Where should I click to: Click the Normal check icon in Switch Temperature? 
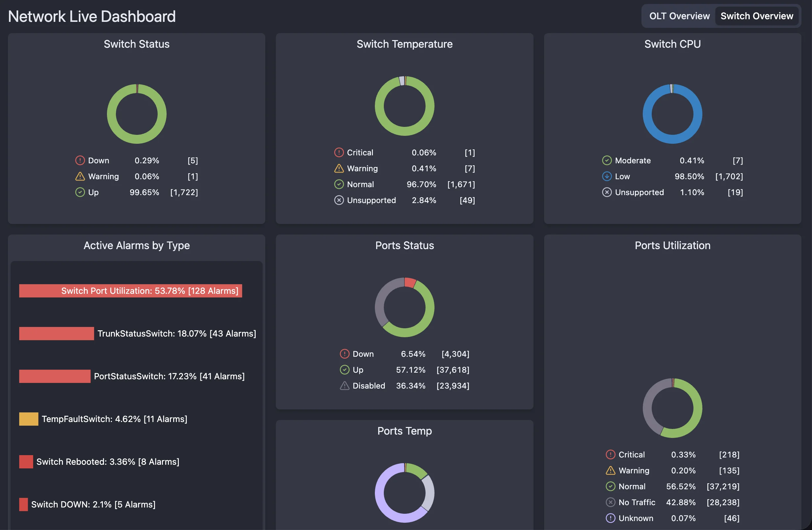(339, 184)
